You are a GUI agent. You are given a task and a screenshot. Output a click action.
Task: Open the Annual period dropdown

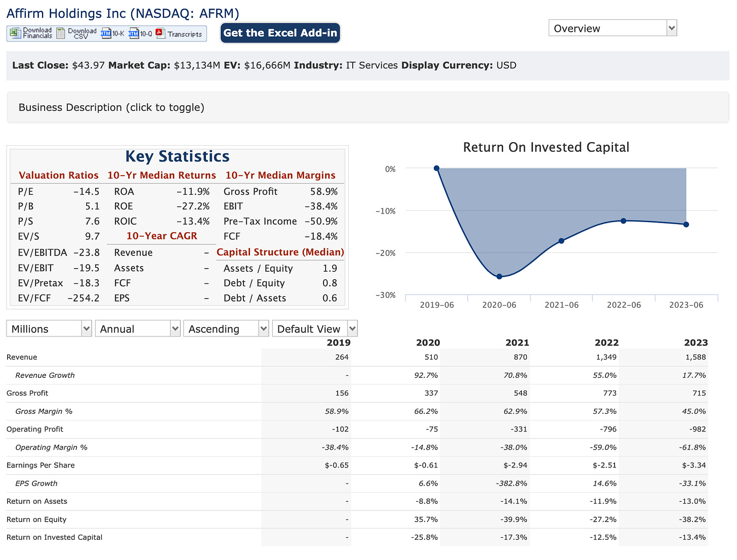click(138, 329)
